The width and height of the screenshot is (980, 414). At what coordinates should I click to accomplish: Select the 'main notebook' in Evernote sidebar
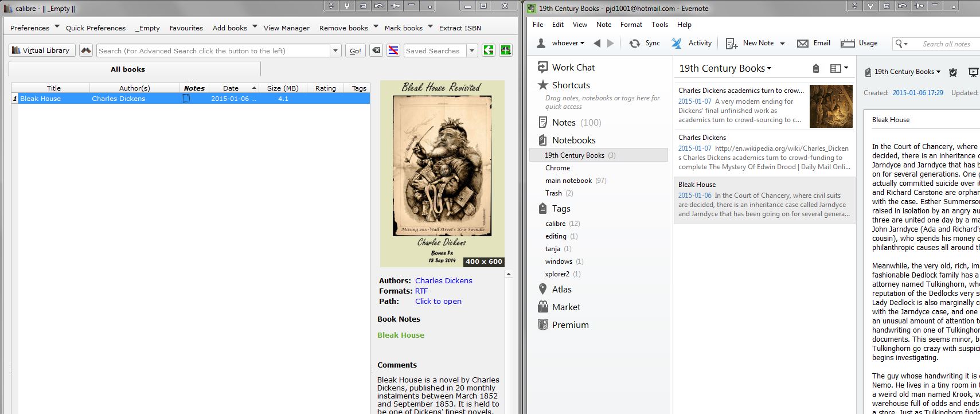(568, 181)
